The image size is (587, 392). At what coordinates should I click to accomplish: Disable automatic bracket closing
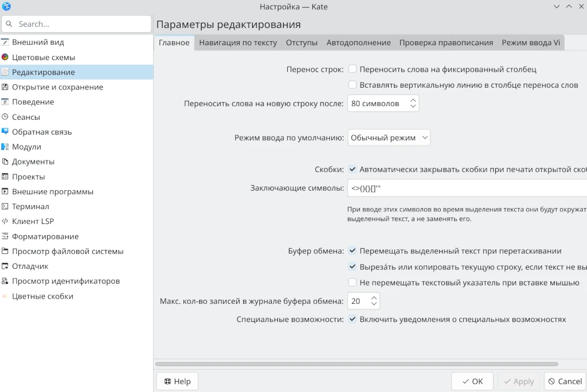[352, 170]
